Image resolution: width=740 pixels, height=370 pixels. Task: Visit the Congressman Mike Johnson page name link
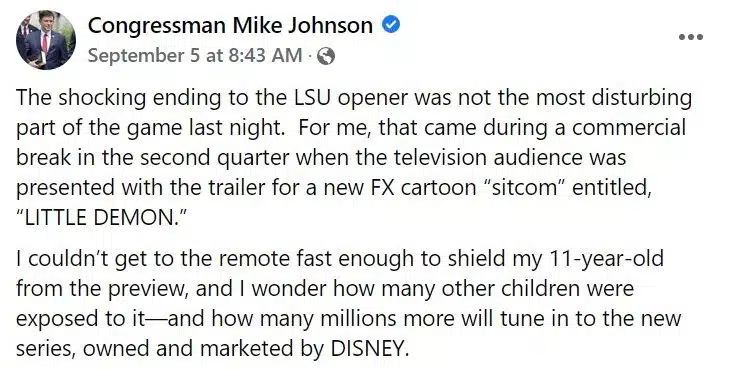(230, 25)
